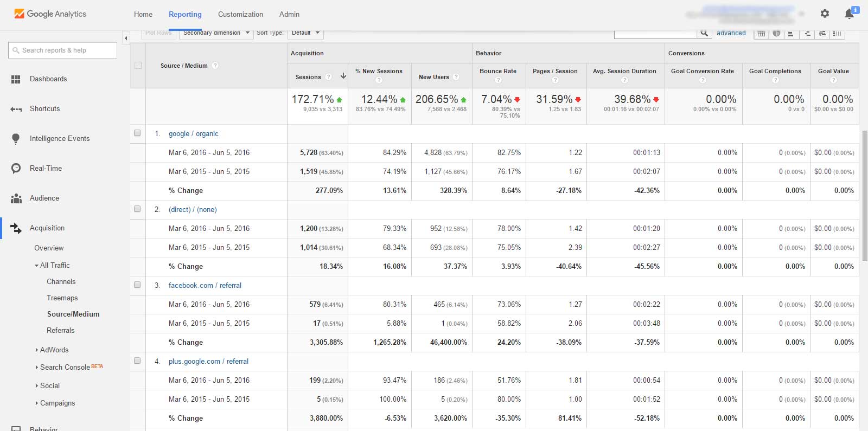The image size is (868, 431).
Task: Select Treemaps in the sidebar
Action: point(62,298)
